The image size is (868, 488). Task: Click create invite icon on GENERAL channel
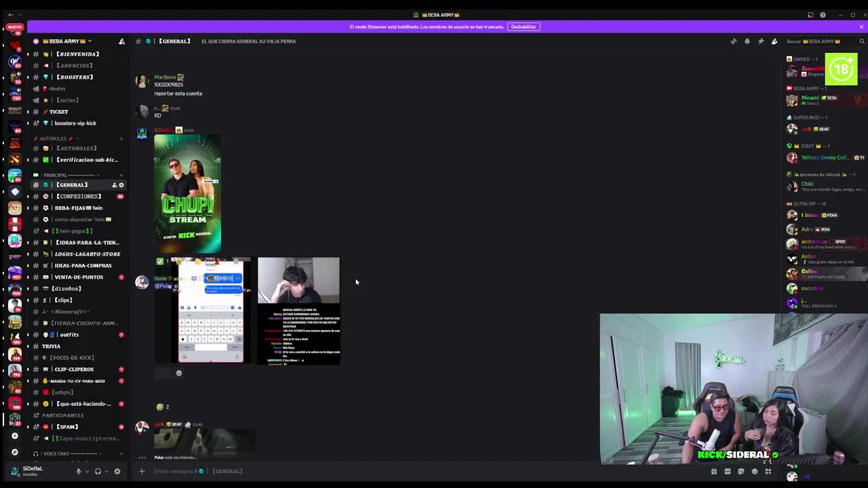click(114, 185)
